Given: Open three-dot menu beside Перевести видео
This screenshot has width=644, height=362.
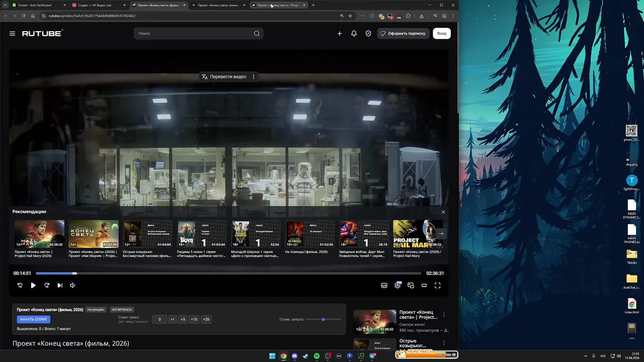Looking at the screenshot, I should [254, 76].
